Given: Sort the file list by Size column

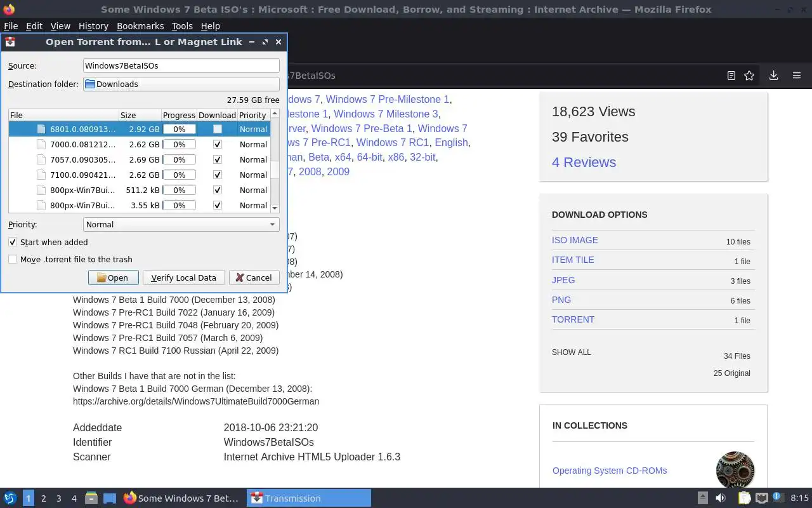Looking at the screenshot, I should (140, 115).
